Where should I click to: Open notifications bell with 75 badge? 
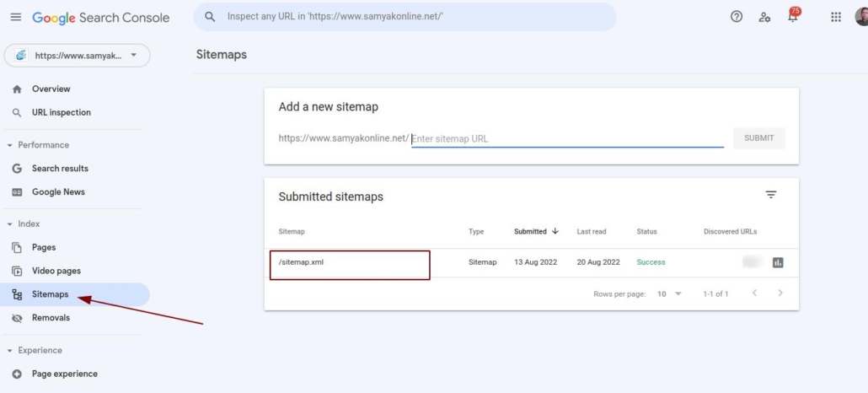pos(793,16)
